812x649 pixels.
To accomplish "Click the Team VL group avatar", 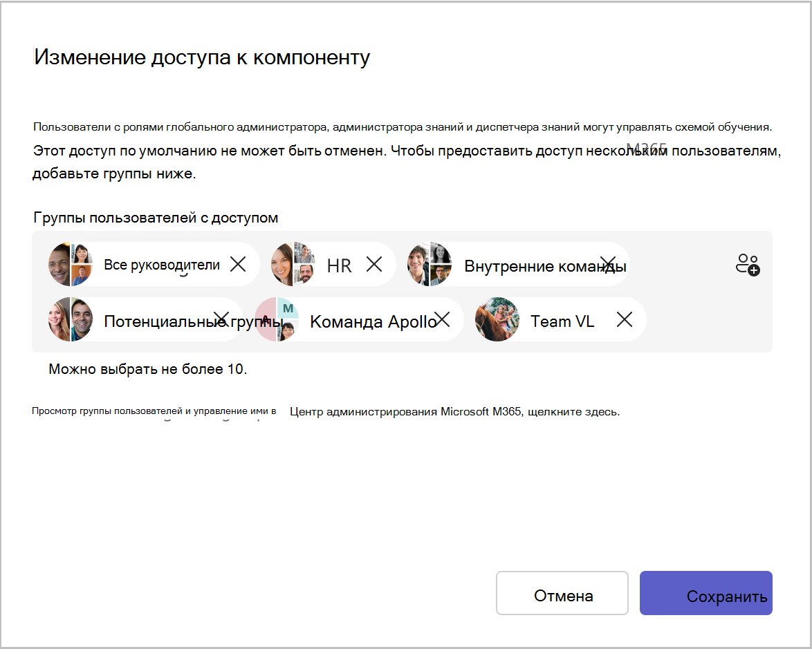I will tap(497, 319).
